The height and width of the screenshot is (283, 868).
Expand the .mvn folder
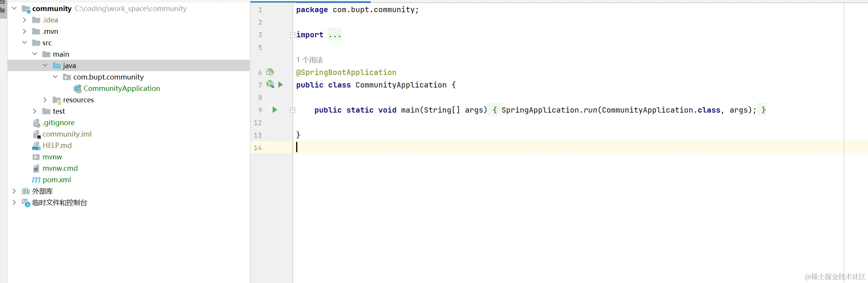pos(24,31)
